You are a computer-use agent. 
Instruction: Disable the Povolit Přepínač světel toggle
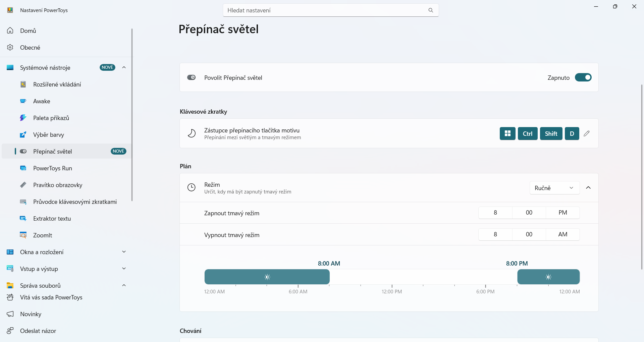click(583, 77)
